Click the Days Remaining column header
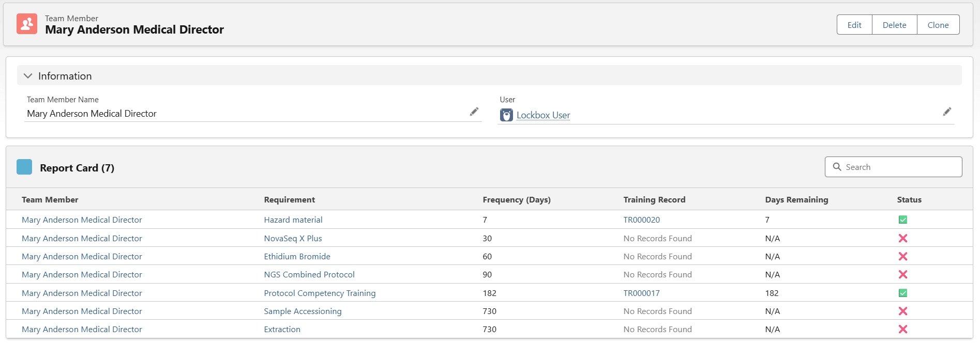Viewport: 980px width, 344px height. pyautogui.click(x=796, y=199)
